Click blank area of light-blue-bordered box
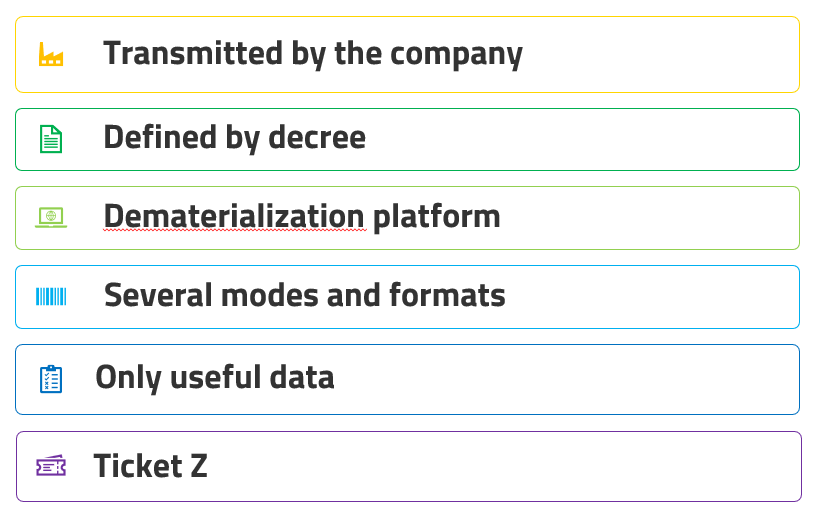The height and width of the screenshot is (518, 825). pyautogui.click(x=652, y=297)
